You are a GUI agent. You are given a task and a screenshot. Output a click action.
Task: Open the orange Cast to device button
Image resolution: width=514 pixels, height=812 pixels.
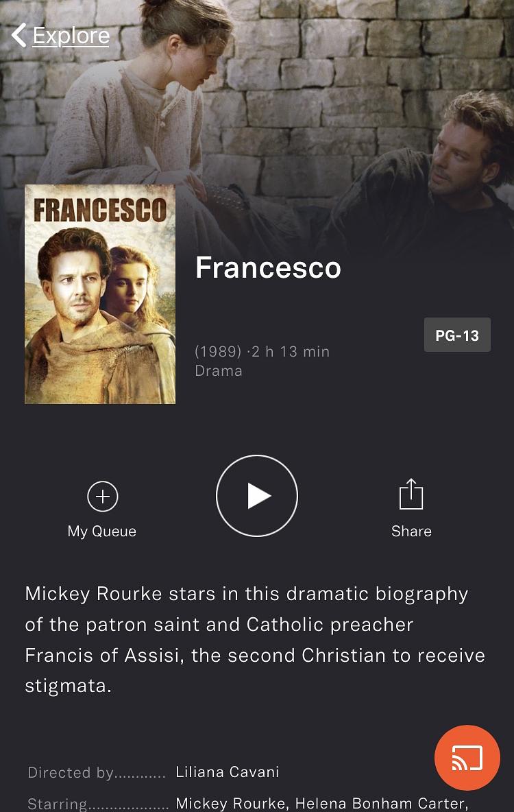(x=467, y=758)
